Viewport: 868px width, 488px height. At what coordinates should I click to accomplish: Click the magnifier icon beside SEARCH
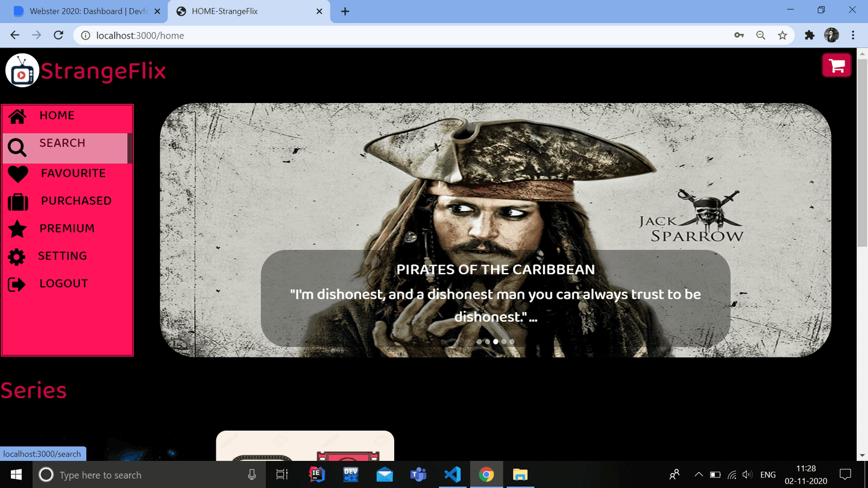click(17, 148)
